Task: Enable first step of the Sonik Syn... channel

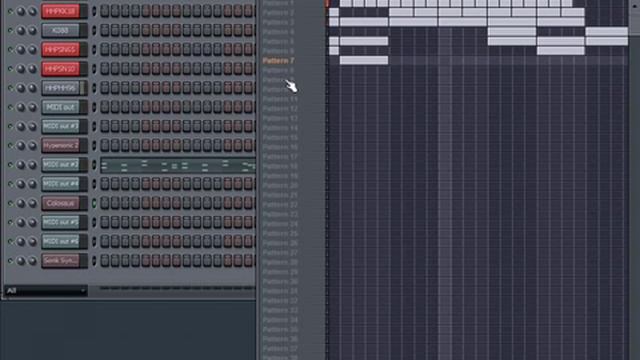Action: click(105, 261)
